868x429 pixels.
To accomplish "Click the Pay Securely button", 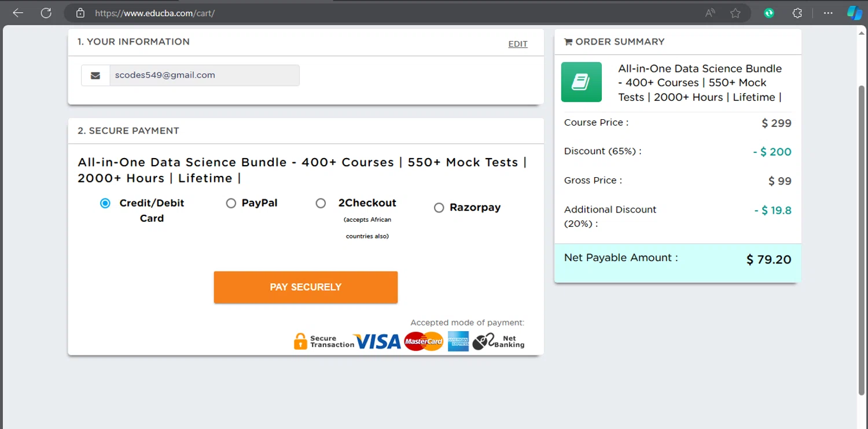I will coord(306,287).
